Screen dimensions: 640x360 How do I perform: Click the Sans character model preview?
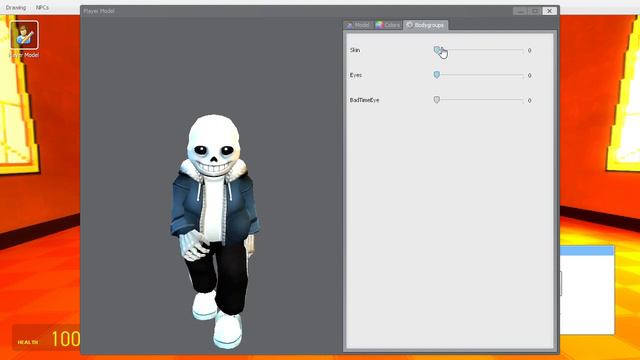(x=215, y=231)
